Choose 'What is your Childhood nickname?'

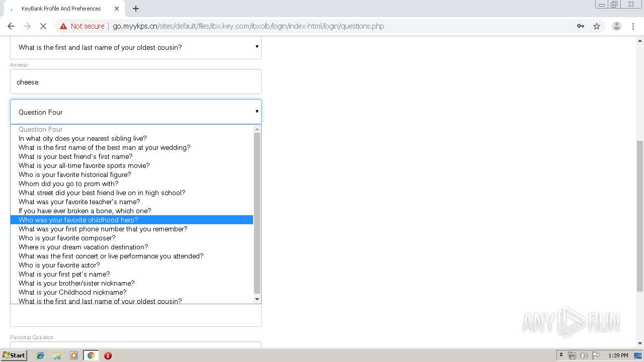(x=132, y=292)
